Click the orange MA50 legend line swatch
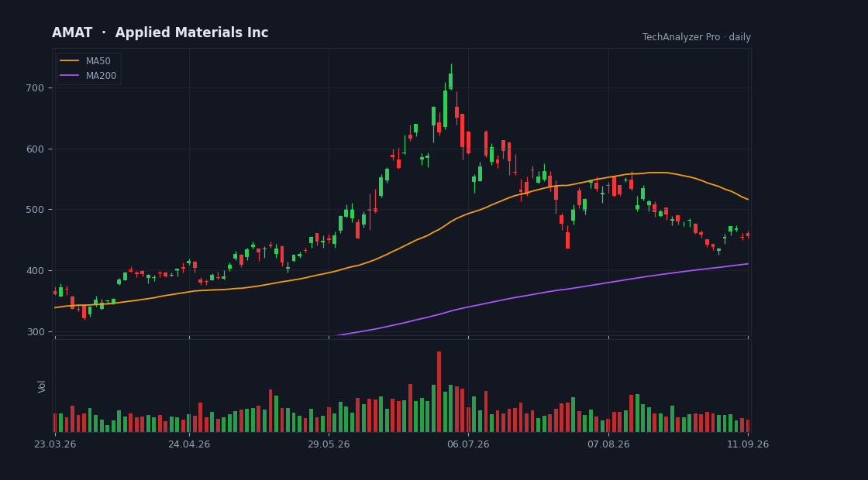 click(x=69, y=61)
